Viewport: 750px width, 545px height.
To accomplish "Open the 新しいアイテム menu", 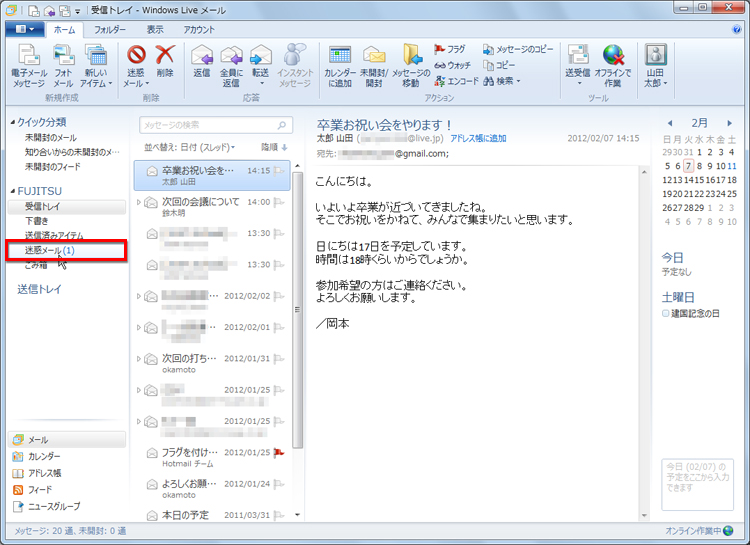I will coord(96,66).
